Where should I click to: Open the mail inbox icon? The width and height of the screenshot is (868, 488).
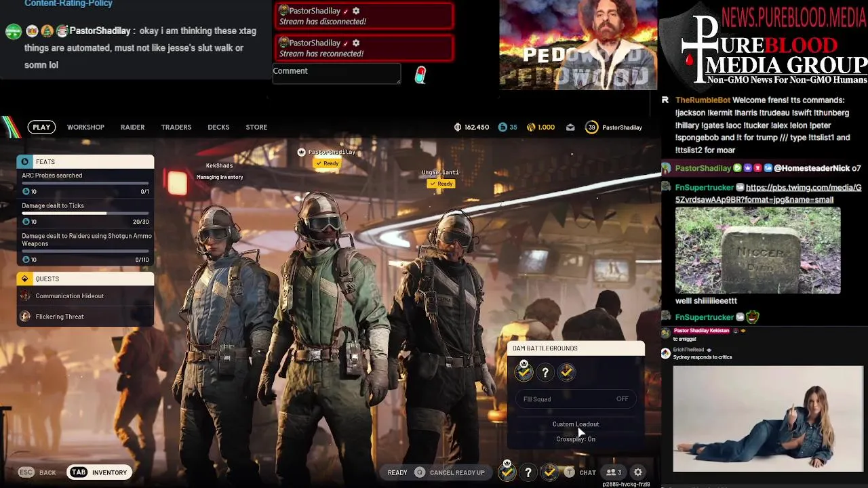click(x=570, y=127)
